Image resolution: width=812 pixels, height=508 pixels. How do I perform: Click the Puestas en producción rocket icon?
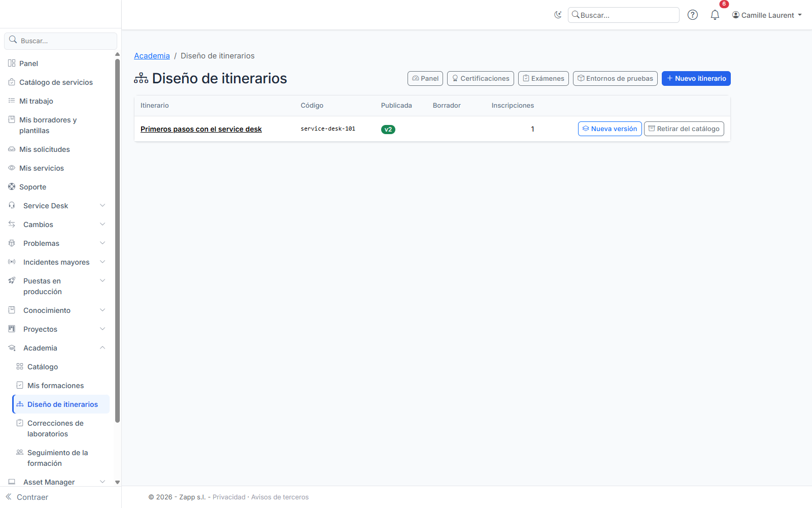point(12,280)
